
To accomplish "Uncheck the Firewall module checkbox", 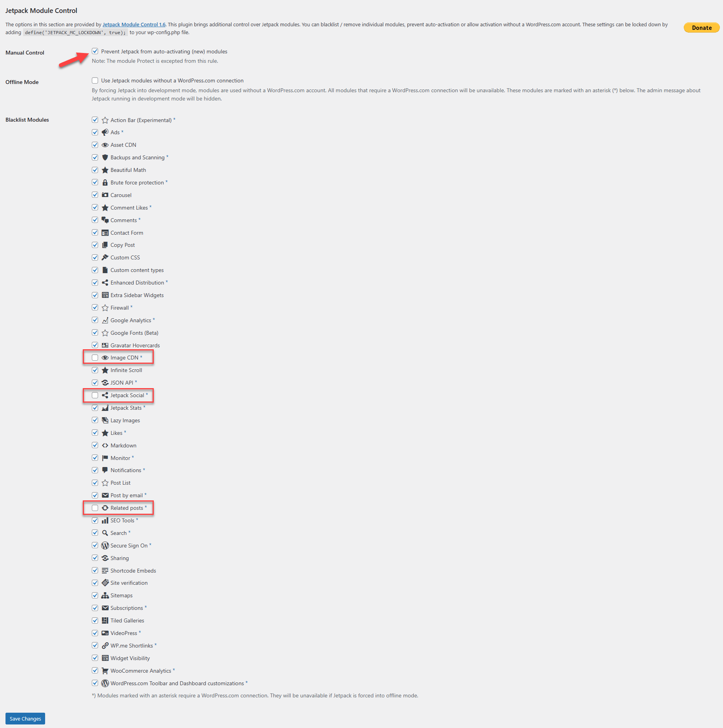I will (x=95, y=308).
